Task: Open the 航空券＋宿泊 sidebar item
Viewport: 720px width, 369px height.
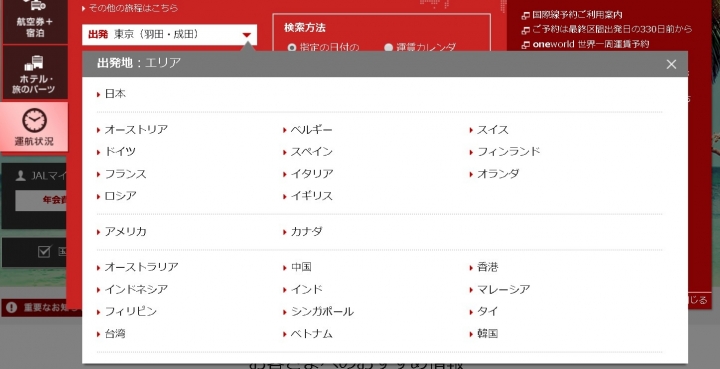Action: 34,22
